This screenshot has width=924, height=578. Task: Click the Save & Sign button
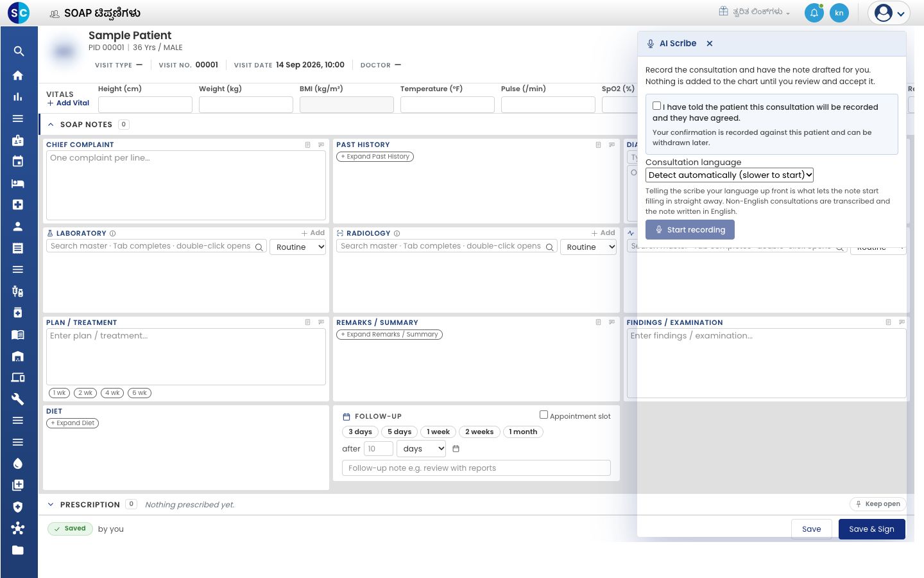point(871,529)
